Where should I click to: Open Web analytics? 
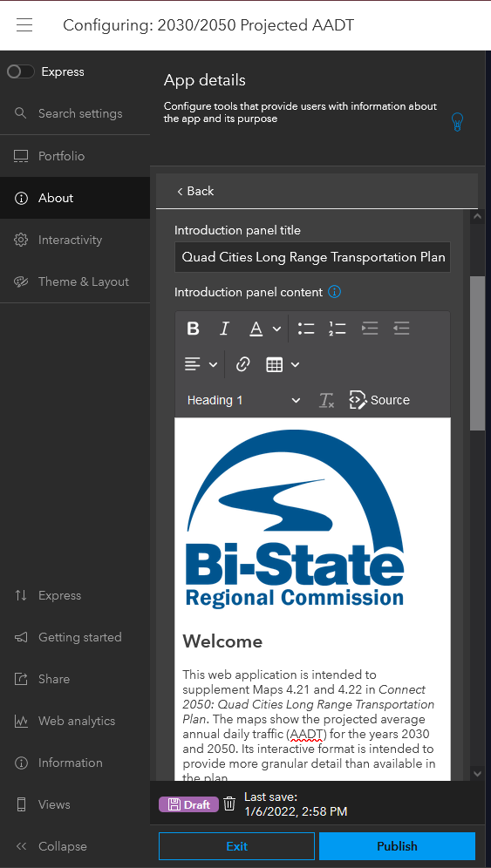(75, 721)
